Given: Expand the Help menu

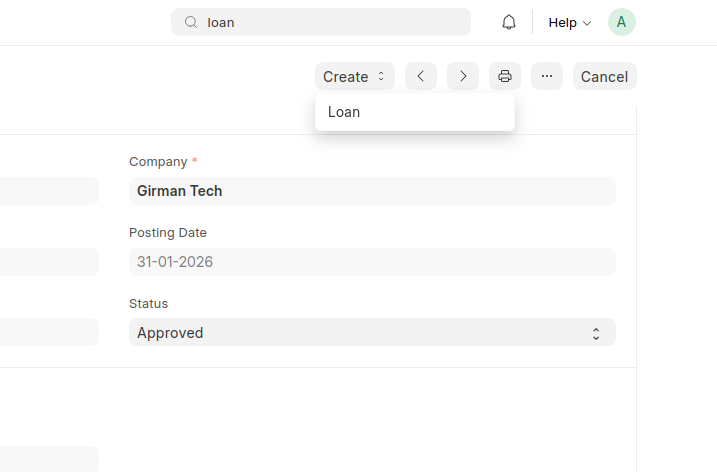Looking at the screenshot, I should click(x=570, y=22).
